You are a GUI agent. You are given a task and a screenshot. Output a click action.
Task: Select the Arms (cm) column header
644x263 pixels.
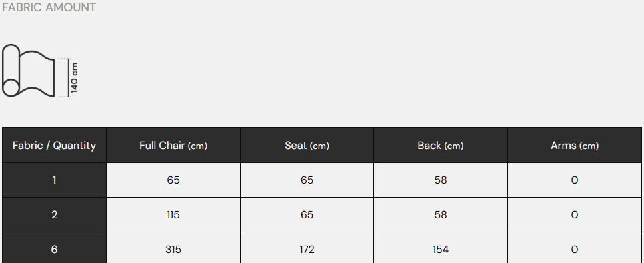click(x=575, y=145)
